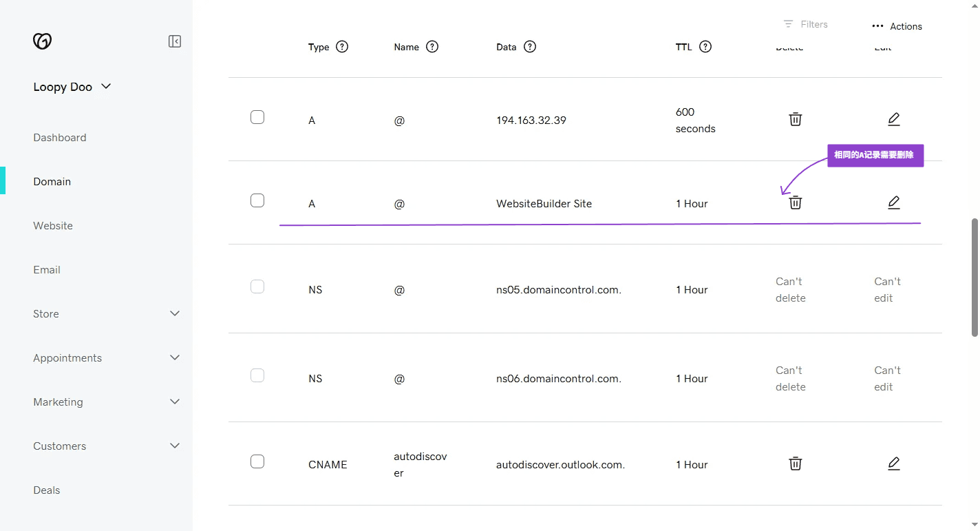Open the Actions menu button

(x=897, y=26)
